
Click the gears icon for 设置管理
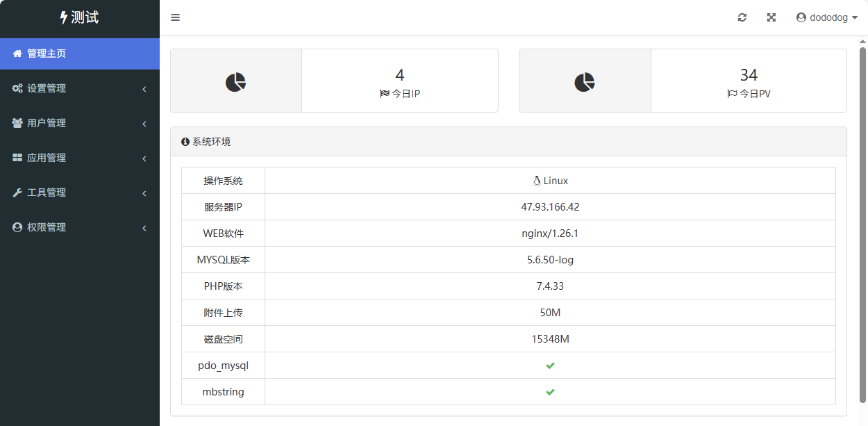pos(17,88)
